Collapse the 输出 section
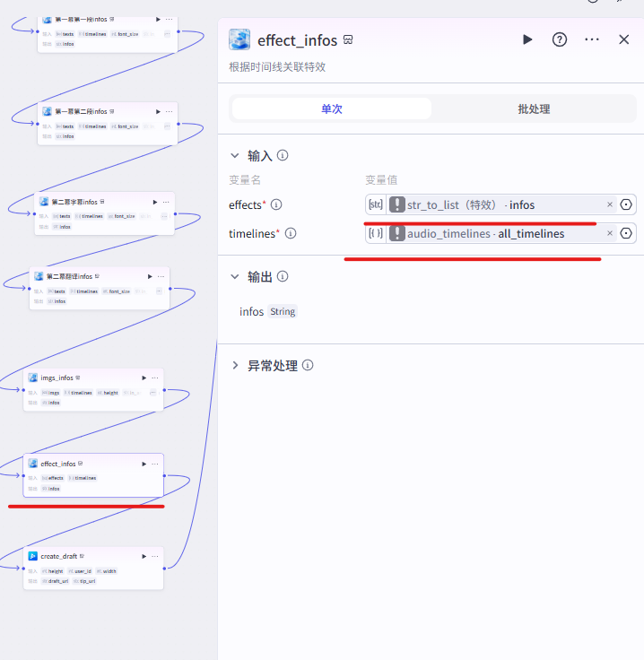 [235, 276]
